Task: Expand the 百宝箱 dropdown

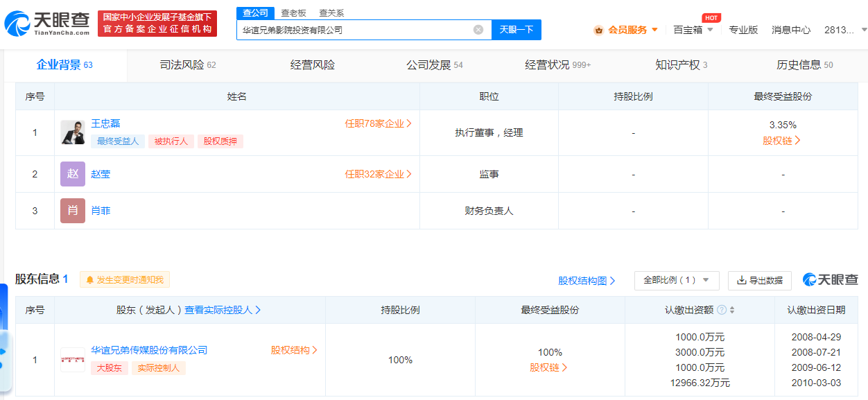Action: tap(693, 30)
